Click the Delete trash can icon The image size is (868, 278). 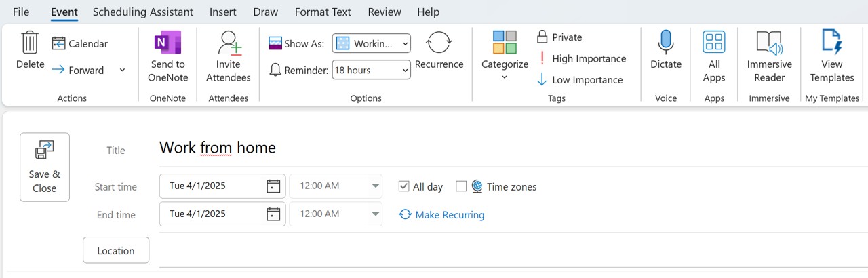click(30, 42)
